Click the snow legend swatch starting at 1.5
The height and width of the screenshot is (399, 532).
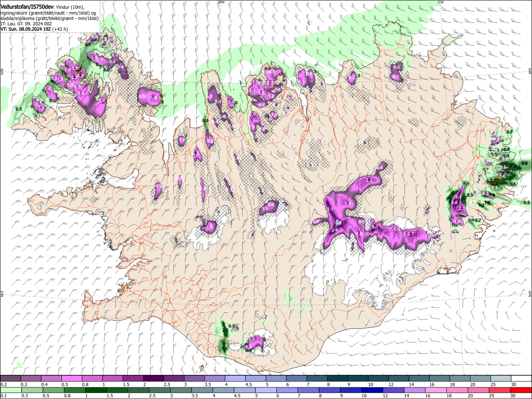coord(133,379)
